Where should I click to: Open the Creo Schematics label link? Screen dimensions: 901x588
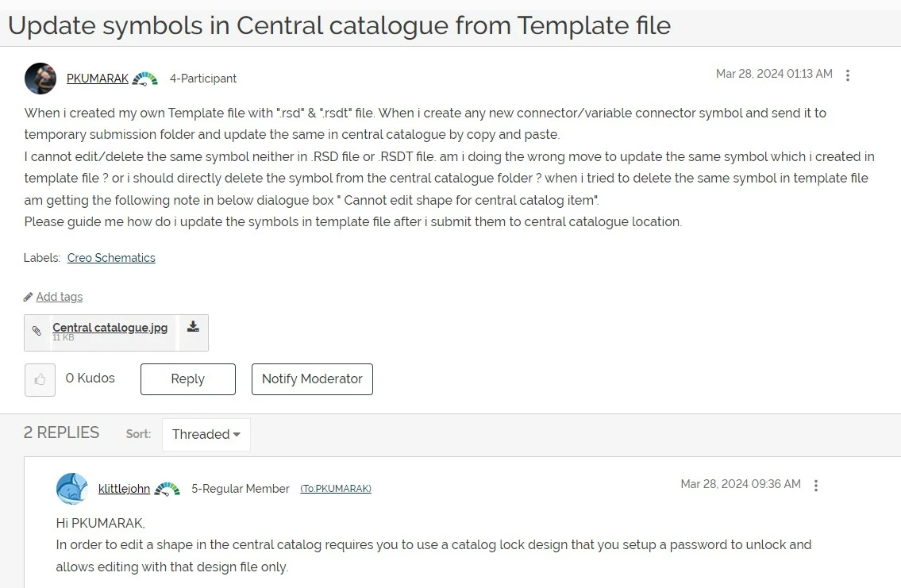111,258
